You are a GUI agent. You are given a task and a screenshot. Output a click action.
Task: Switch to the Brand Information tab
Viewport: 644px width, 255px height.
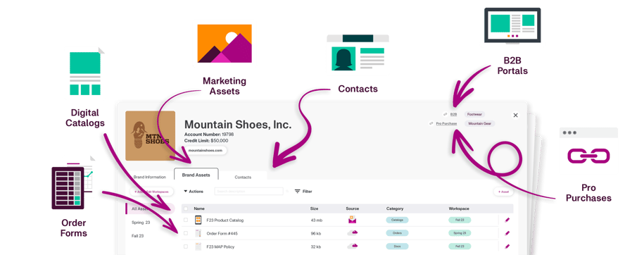[149, 177]
